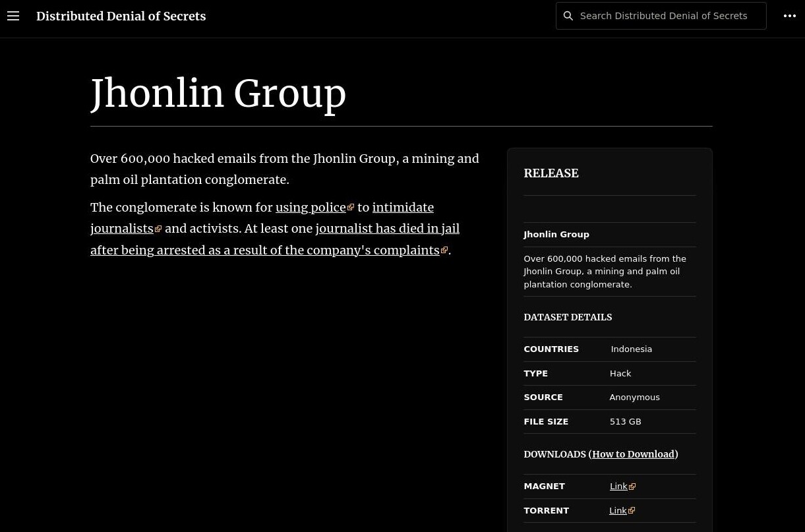Open the TORRENT download Link
Viewport: 805px width, 532px height.
(618, 511)
